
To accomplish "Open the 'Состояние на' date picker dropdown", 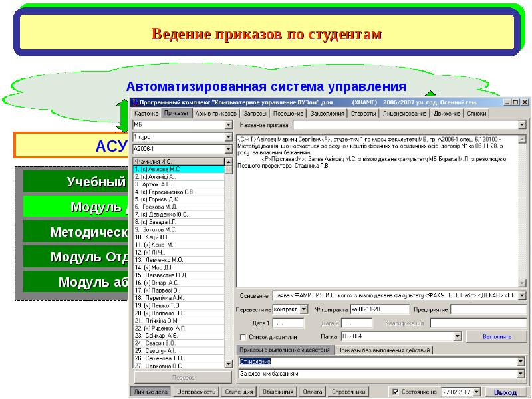I will click(x=477, y=392).
